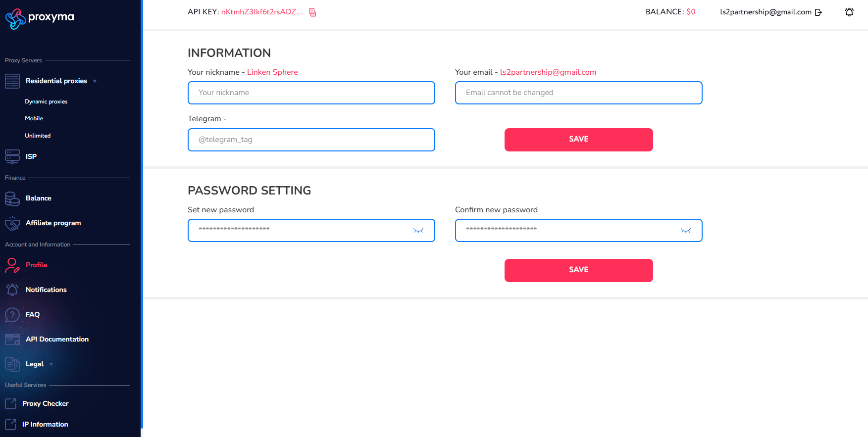Click the FAQ question mark icon
Viewport: 868px width, 437px height.
tap(12, 315)
